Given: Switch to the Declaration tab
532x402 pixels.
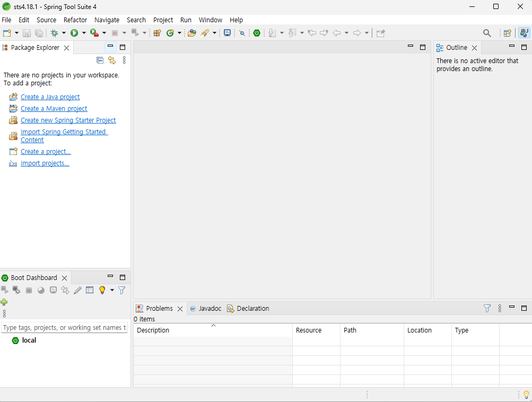Looking at the screenshot, I should point(248,308).
